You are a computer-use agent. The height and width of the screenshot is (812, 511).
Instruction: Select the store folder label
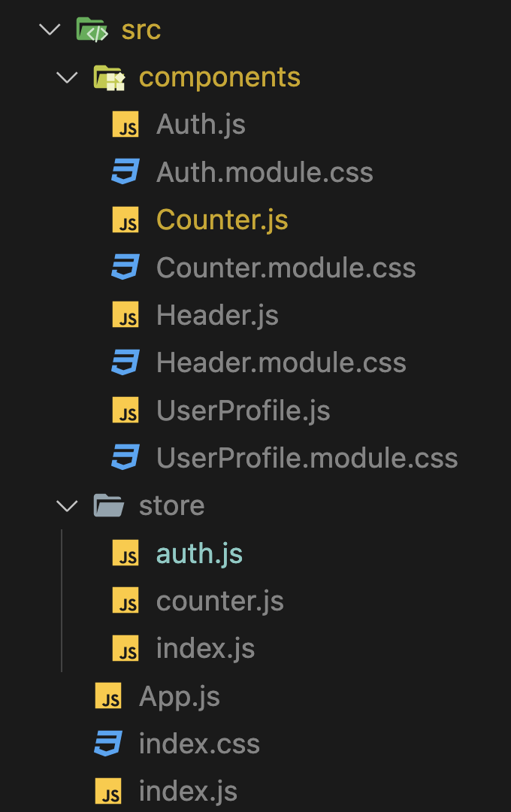[172, 506]
